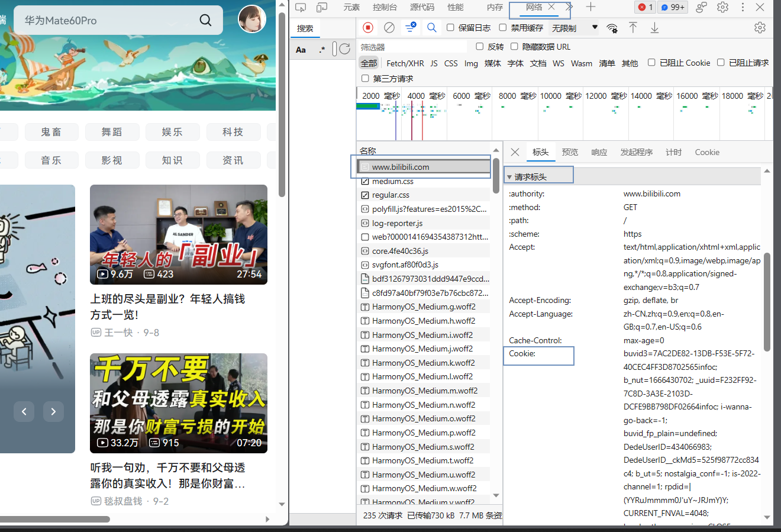Click the inspect element picker icon
Screen dimensions: 781x532
[301, 7]
